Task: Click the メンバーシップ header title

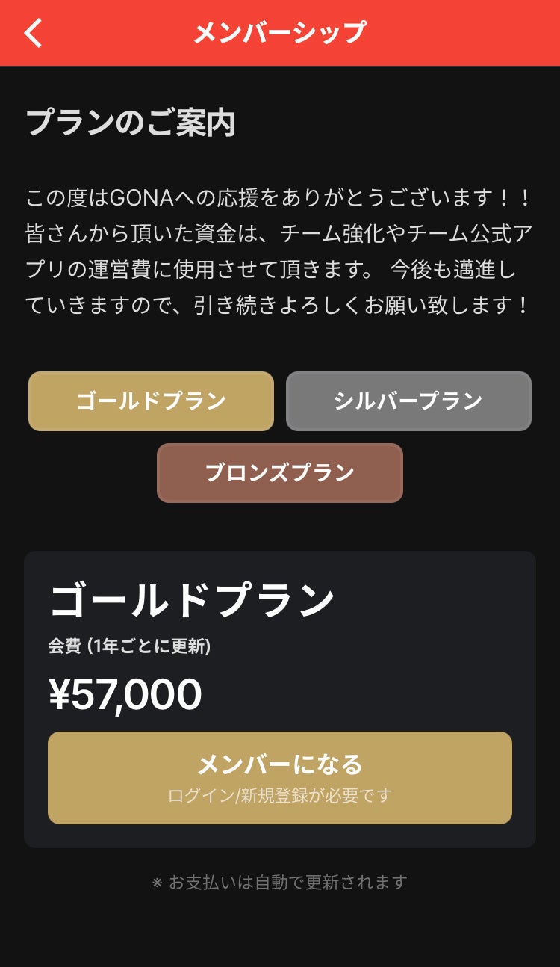Action: pos(280,33)
